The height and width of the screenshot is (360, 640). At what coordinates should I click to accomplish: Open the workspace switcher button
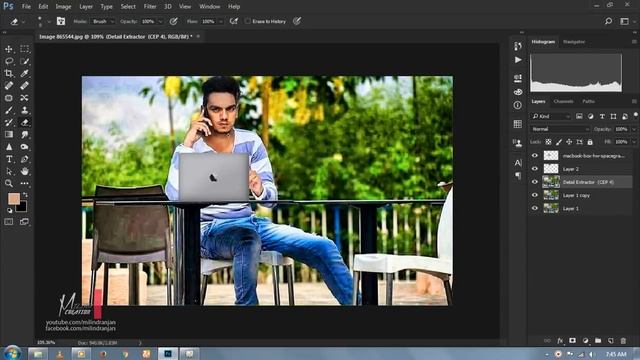tap(624, 21)
